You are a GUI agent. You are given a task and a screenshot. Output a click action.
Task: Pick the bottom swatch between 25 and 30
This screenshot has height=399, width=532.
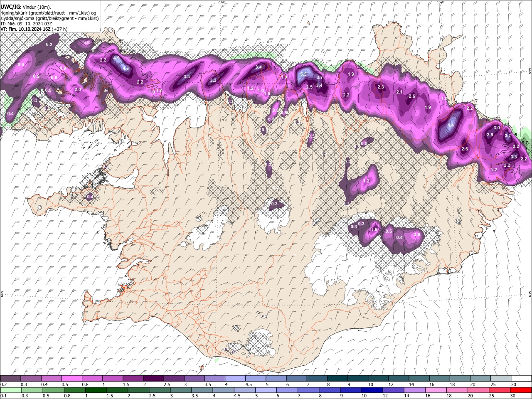pos(500,390)
